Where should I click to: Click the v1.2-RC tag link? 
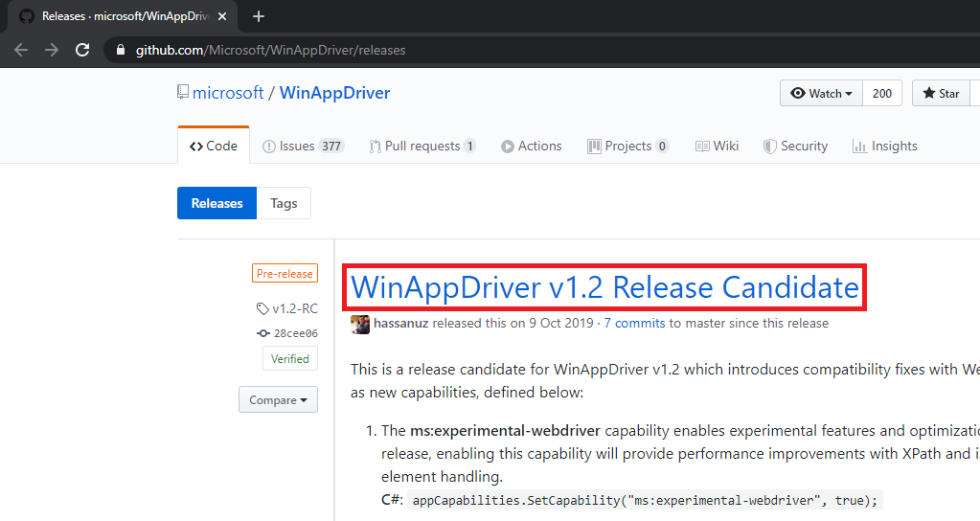pos(294,308)
